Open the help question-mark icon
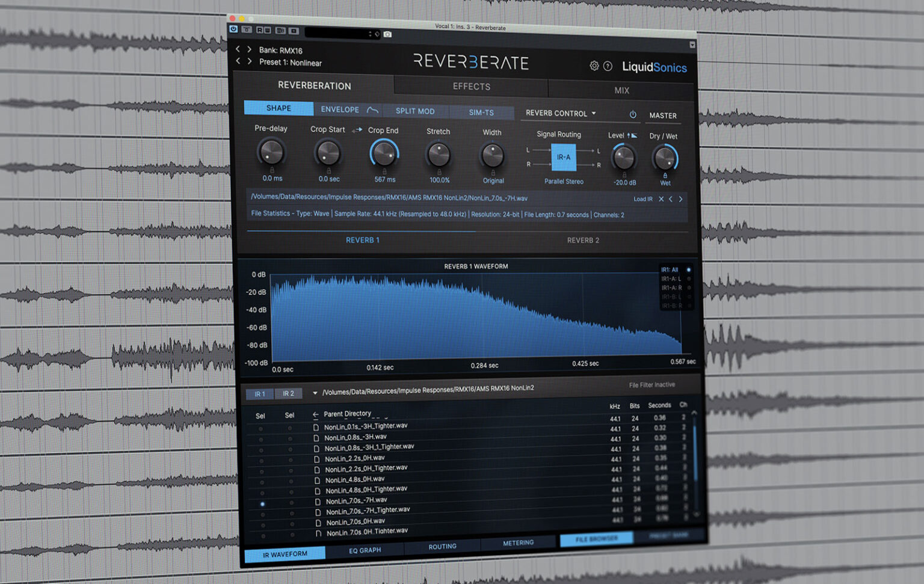 tap(608, 66)
